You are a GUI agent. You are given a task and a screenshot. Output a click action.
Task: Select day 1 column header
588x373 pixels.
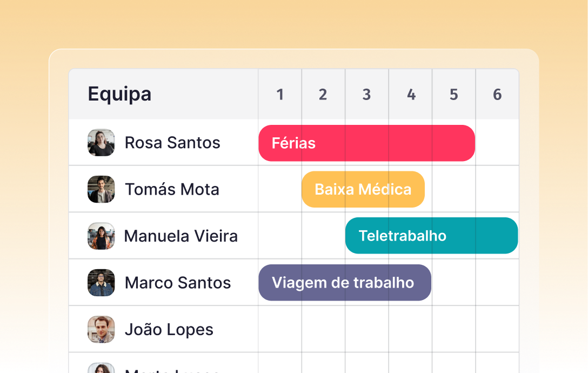pyautogui.click(x=279, y=94)
